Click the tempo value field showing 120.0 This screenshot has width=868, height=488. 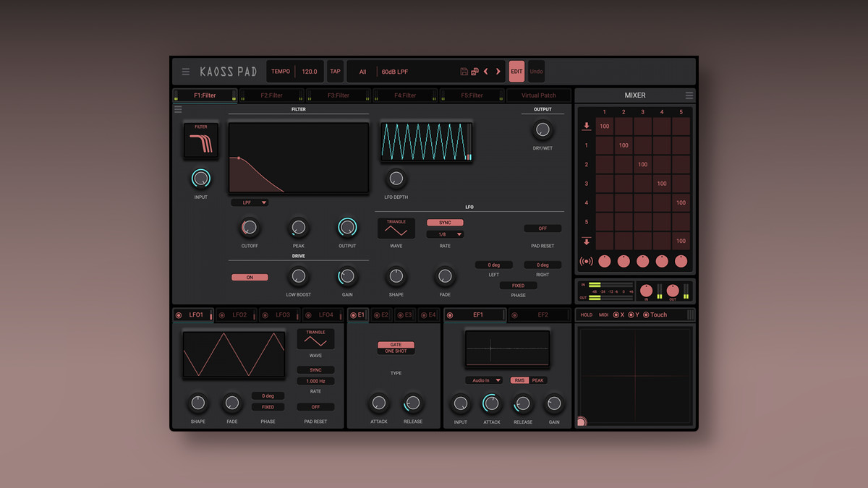tap(309, 72)
